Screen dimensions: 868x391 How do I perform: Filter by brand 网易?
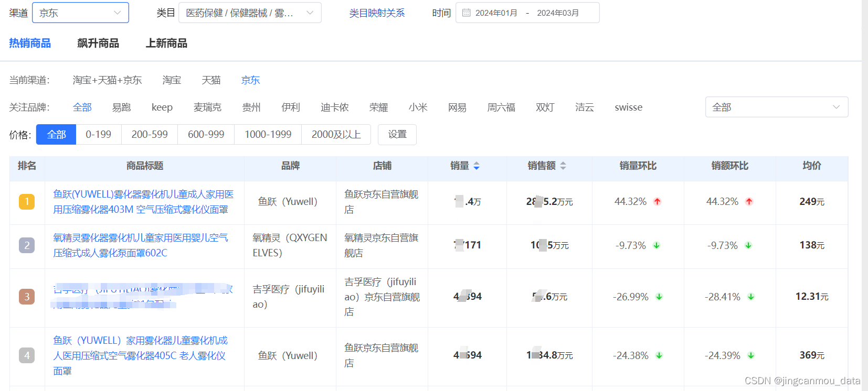click(457, 107)
